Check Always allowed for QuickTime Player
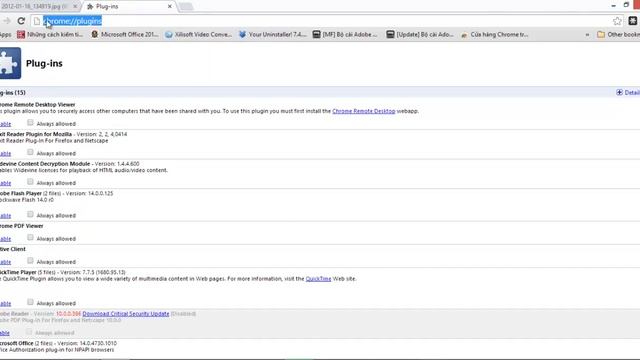The image size is (640, 360). [30, 302]
